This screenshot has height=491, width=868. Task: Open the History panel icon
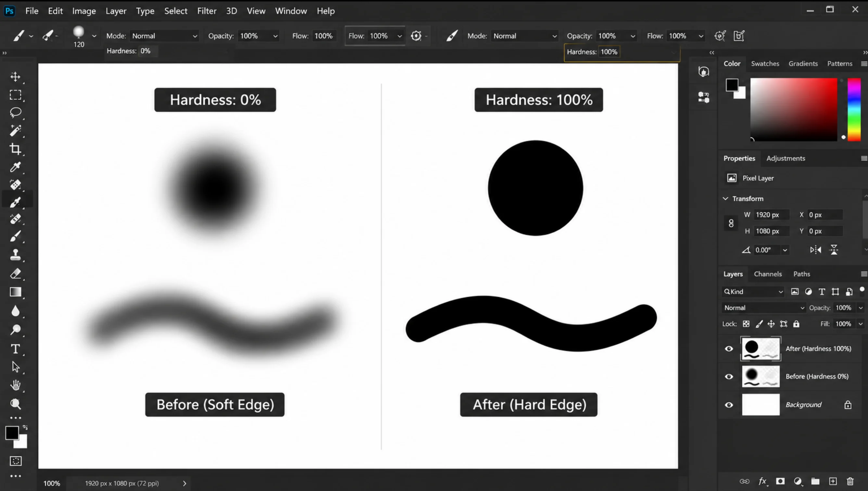point(703,71)
